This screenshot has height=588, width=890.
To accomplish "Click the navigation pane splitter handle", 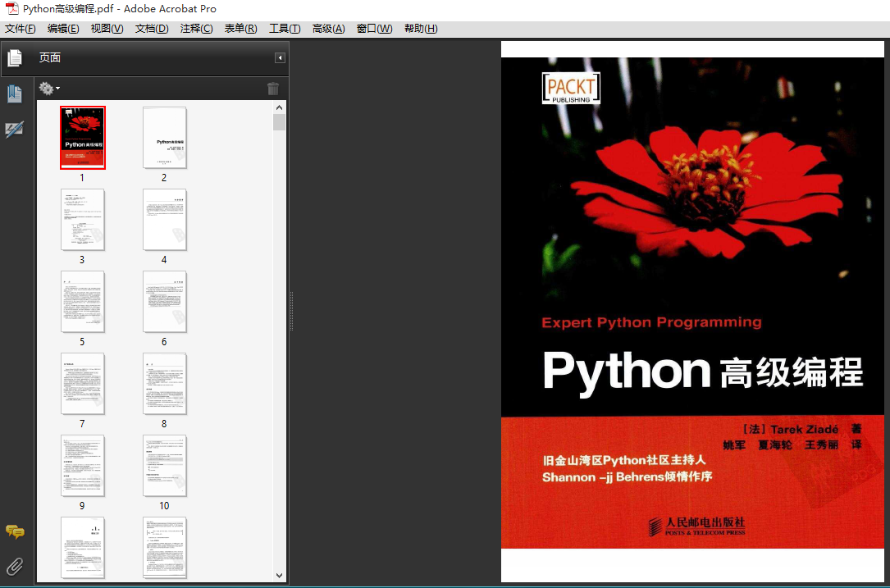I will pos(292,311).
